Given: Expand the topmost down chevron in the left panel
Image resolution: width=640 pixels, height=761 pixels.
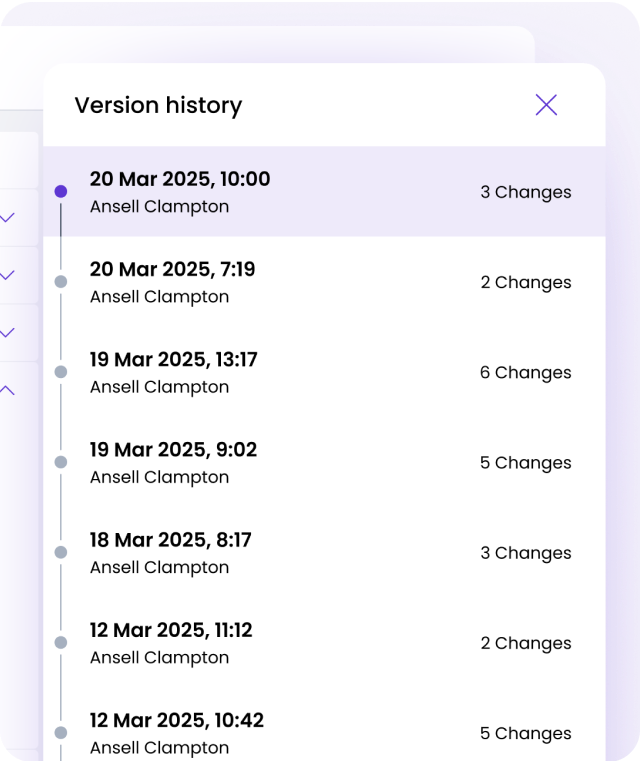Looking at the screenshot, I should (x=8, y=217).
